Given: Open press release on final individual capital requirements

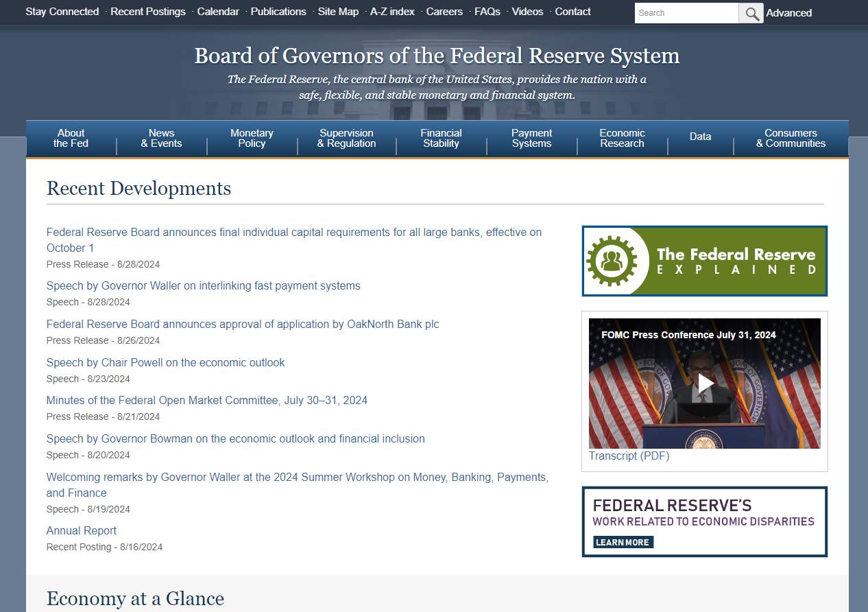Looking at the screenshot, I should (294, 240).
